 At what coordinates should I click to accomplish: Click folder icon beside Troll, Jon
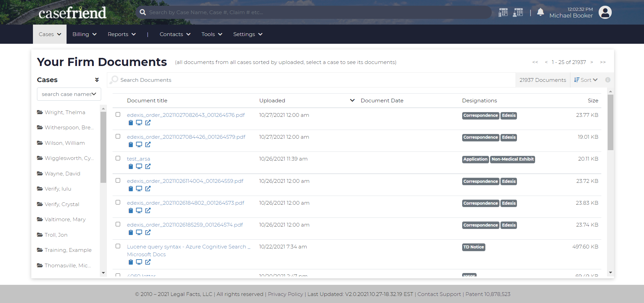pos(40,235)
